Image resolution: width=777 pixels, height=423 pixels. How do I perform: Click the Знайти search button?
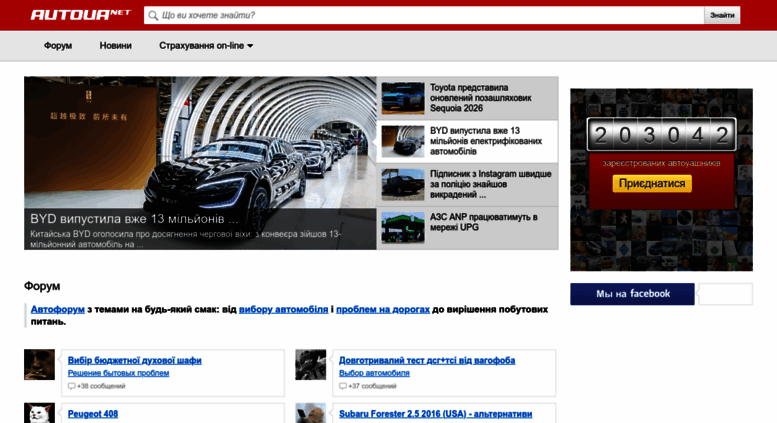[722, 15]
